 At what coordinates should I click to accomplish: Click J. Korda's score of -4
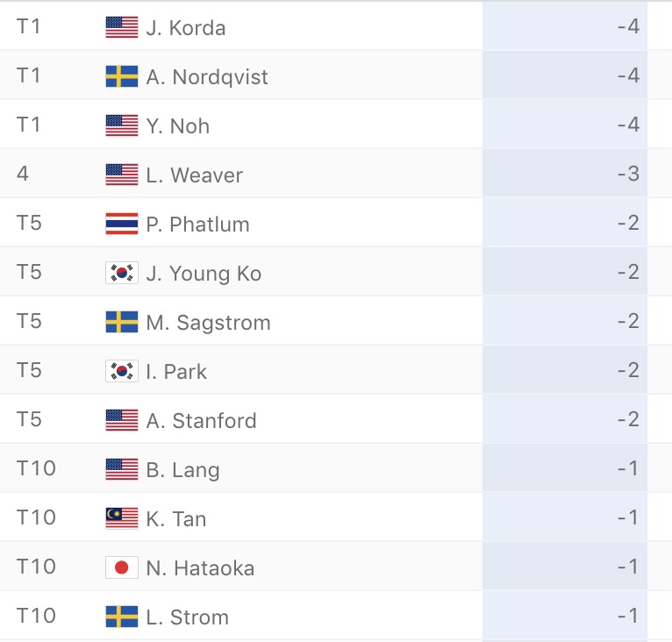(628, 26)
